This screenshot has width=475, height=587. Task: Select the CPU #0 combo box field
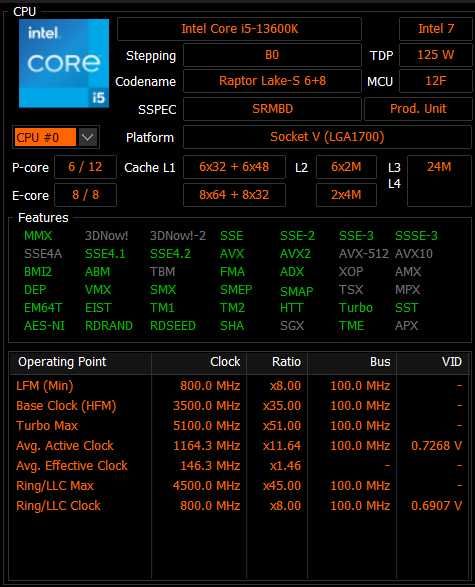tap(56, 137)
